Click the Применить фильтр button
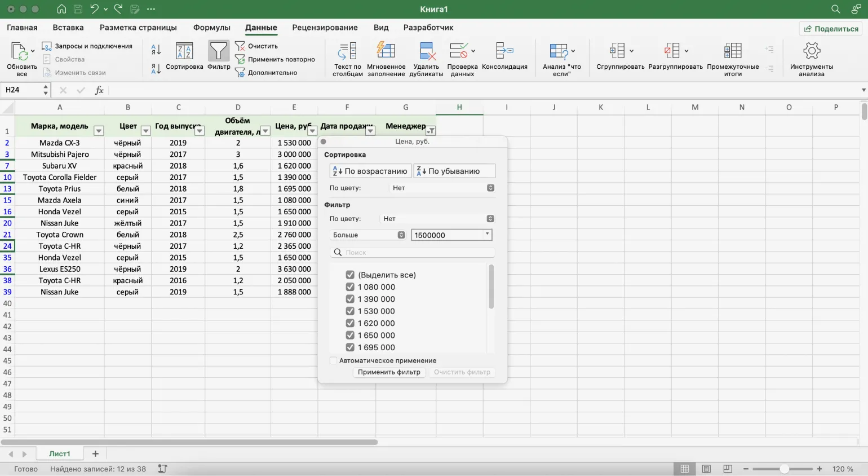Viewport: 868px width, 476px height. coord(389,372)
